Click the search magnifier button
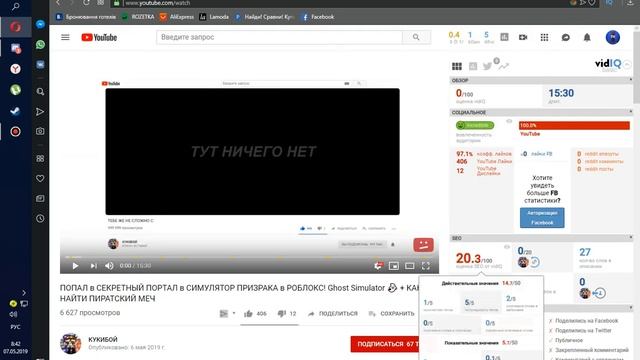This screenshot has width=640, height=360. [x=416, y=37]
